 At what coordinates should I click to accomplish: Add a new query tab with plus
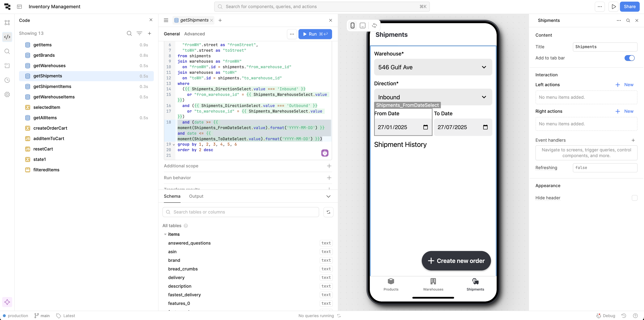[x=220, y=20]
